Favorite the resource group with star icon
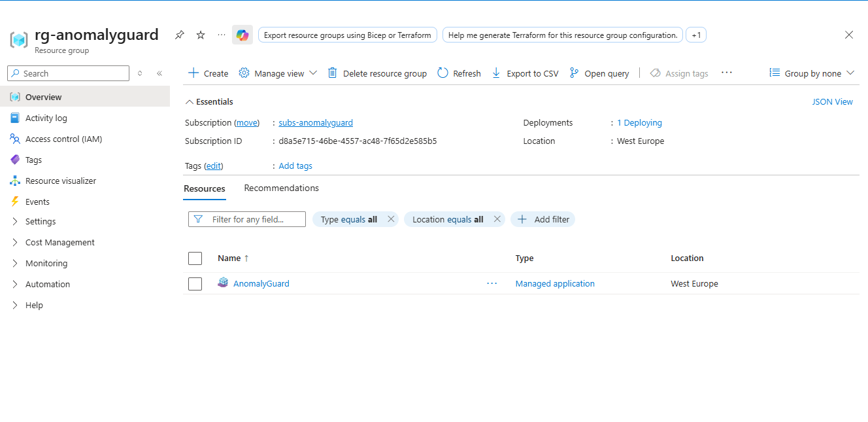868x422 pixels. [201, 35]
